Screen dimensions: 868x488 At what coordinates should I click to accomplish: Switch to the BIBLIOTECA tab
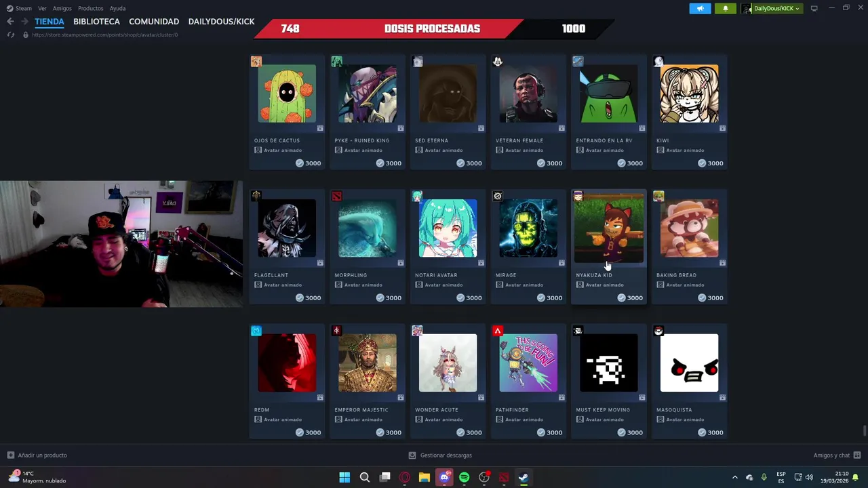96,22
